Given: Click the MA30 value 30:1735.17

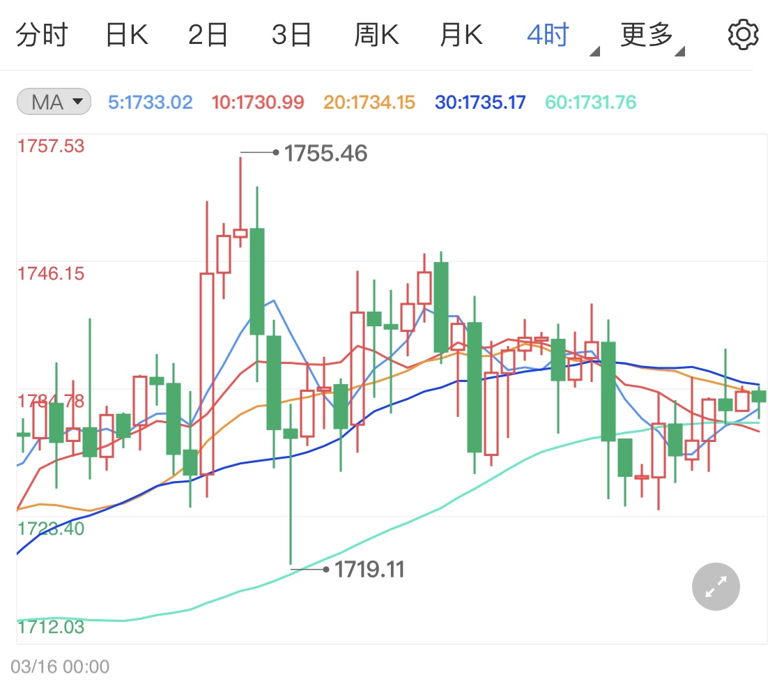Looking at the screenshot, I should point(480,102).
